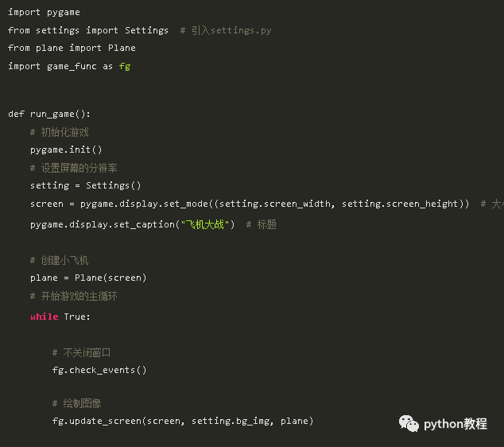Click 'def run_game():' function definition
504x447 pixels.
[x=49, y=115]
